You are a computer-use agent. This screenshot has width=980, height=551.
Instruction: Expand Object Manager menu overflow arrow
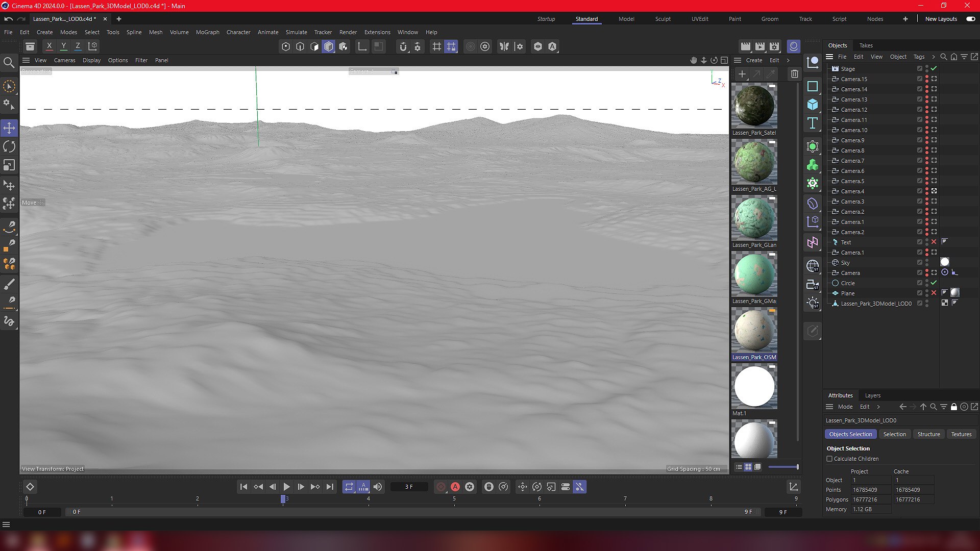pos(934,57)
